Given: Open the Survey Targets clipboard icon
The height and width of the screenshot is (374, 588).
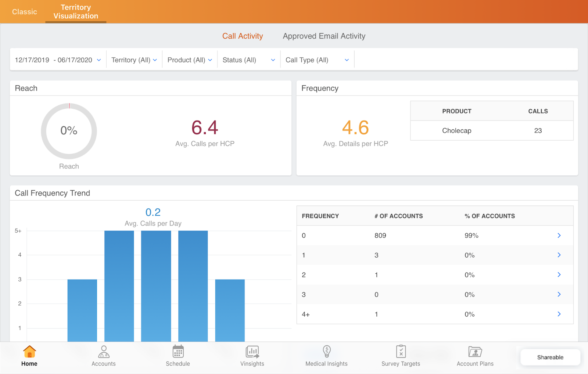Looking at the screenshot, I should click(401, 352).
